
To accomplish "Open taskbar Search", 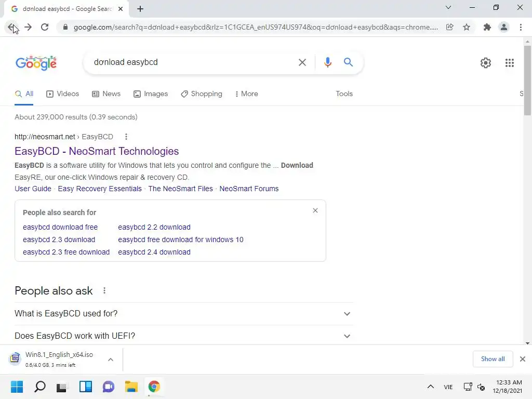I will coord(39,387).
